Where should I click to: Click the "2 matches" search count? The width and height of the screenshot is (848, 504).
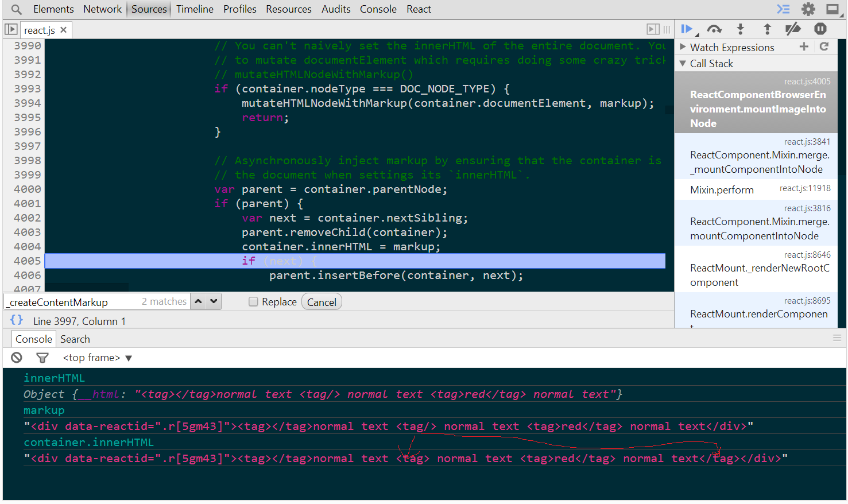point(164,301)
